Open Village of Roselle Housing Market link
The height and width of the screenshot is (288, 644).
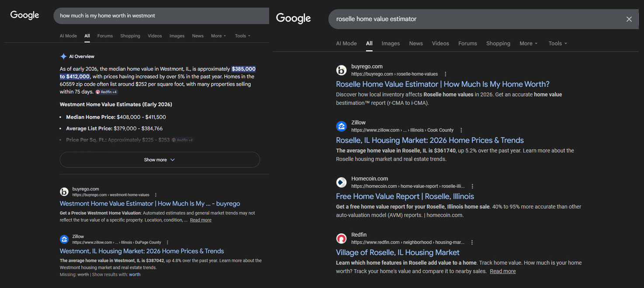[398, 253]
